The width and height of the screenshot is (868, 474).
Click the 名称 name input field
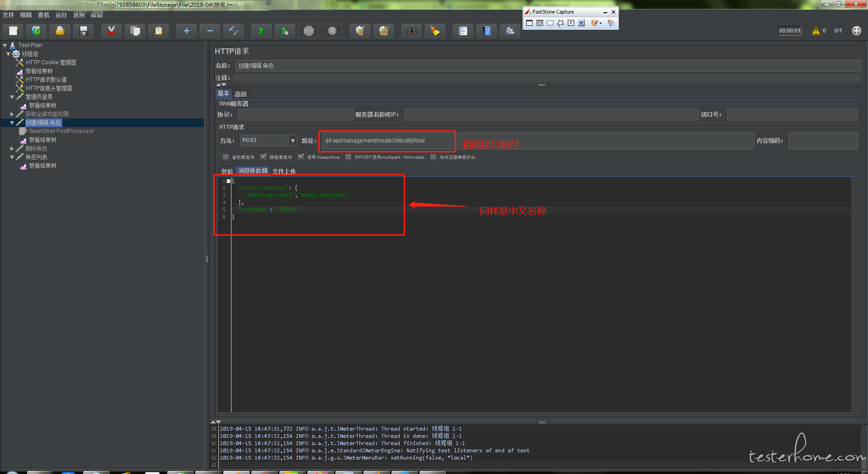point(548,66)
